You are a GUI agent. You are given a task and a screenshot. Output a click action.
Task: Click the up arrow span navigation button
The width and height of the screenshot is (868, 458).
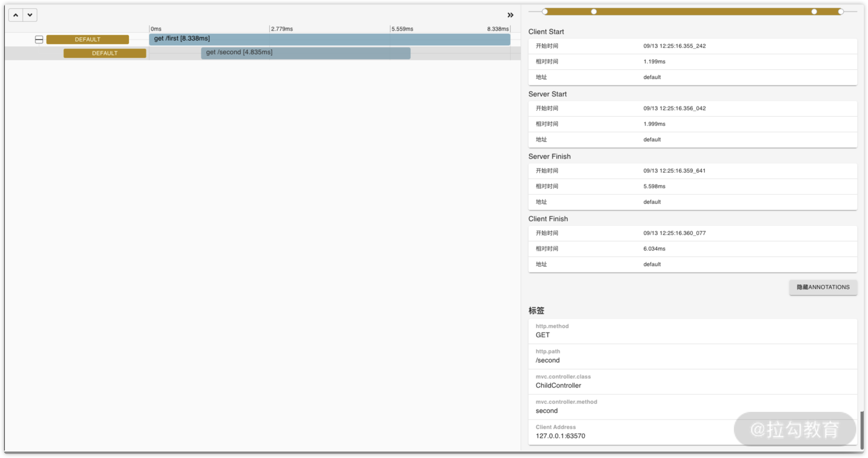pos(16,15)
